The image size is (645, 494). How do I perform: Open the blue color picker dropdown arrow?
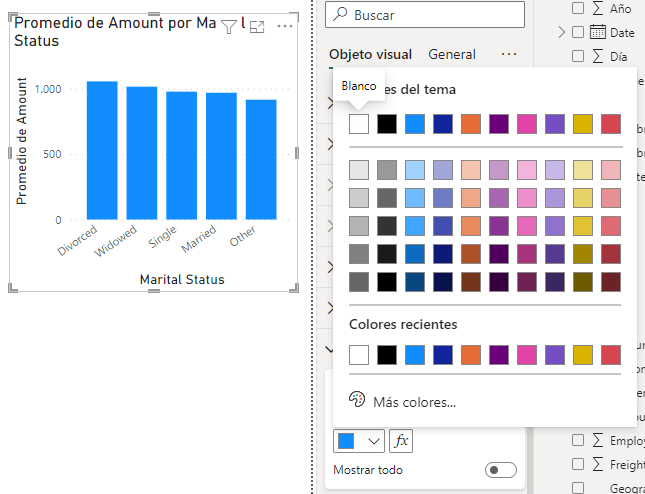point(375,440)
